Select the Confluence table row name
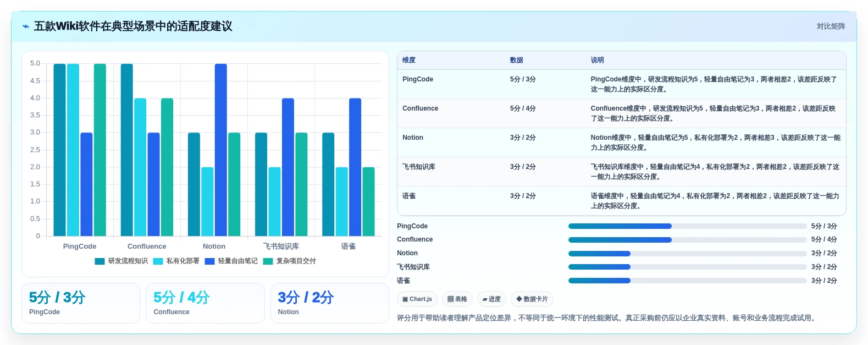 (421, 108)
